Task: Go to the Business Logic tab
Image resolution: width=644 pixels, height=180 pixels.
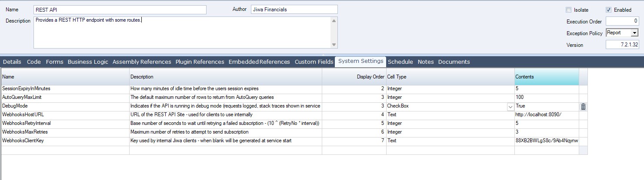Action: (x=88, y=62)
